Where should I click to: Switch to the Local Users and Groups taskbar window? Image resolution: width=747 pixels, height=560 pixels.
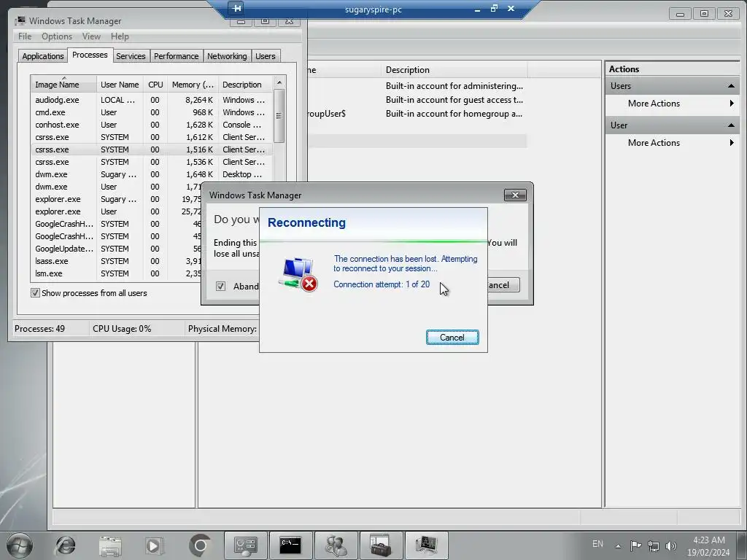pyautogui.click(x=336, y=545)
